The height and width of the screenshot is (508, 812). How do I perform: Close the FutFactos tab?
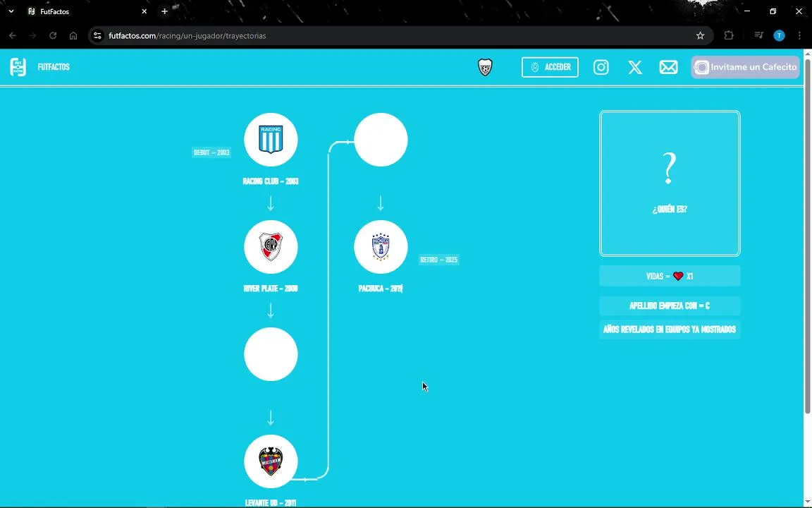[x=144, y=11]
